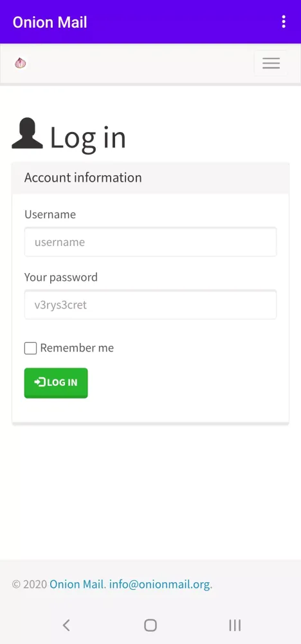The width and height of the screenshot is (301, 644).
Task: Click the Your password label
Action: [x=60, y=277]
